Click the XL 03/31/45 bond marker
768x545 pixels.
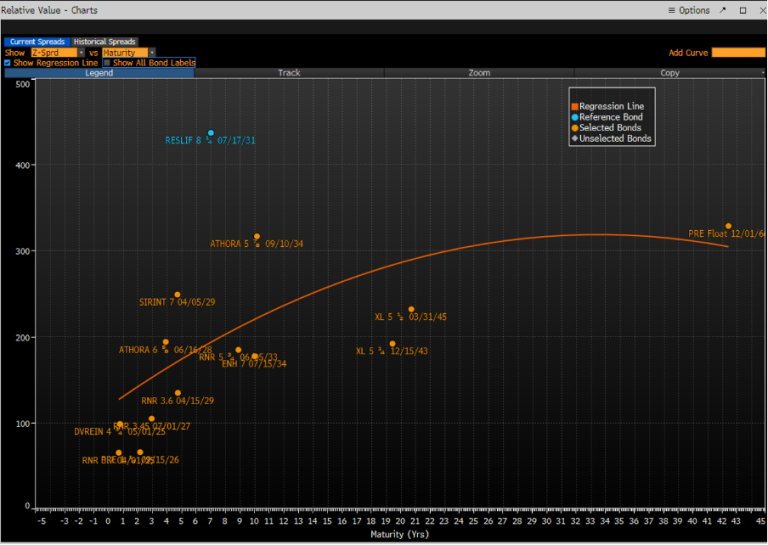pos(411,310)
